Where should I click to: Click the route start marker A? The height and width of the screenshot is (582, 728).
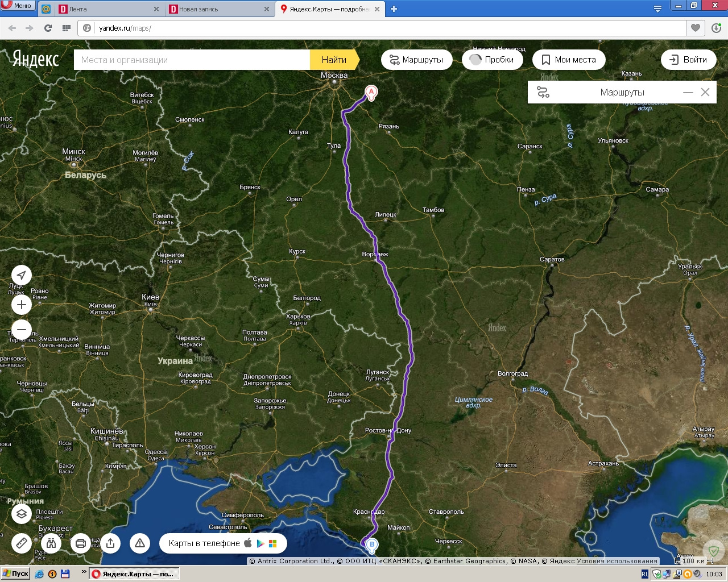(371, 92)
